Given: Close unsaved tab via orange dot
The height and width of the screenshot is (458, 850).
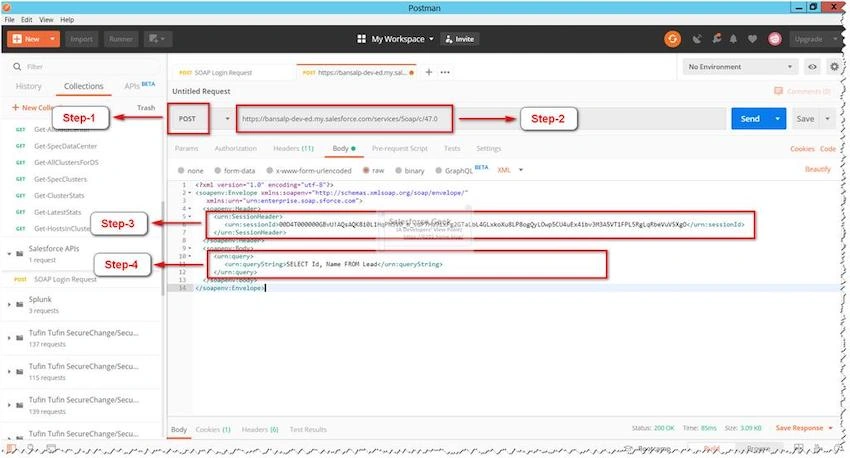Looking at the screenshot, I should (x=411, y=73).
